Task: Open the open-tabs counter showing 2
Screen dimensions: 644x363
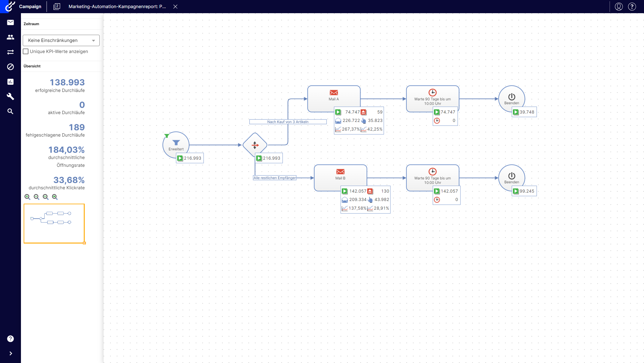Action: pos(57,6)
